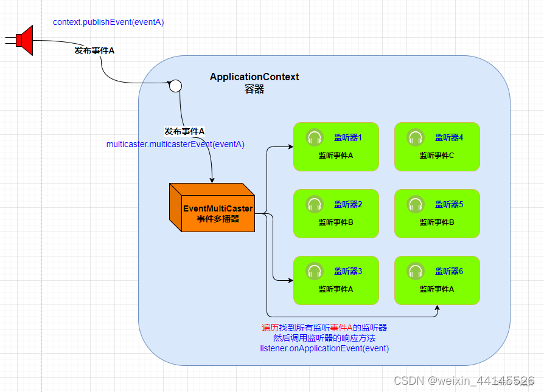Click the 监听器6 title text
Viewport: 544px width, 392px height.
(x=449, y=272)
